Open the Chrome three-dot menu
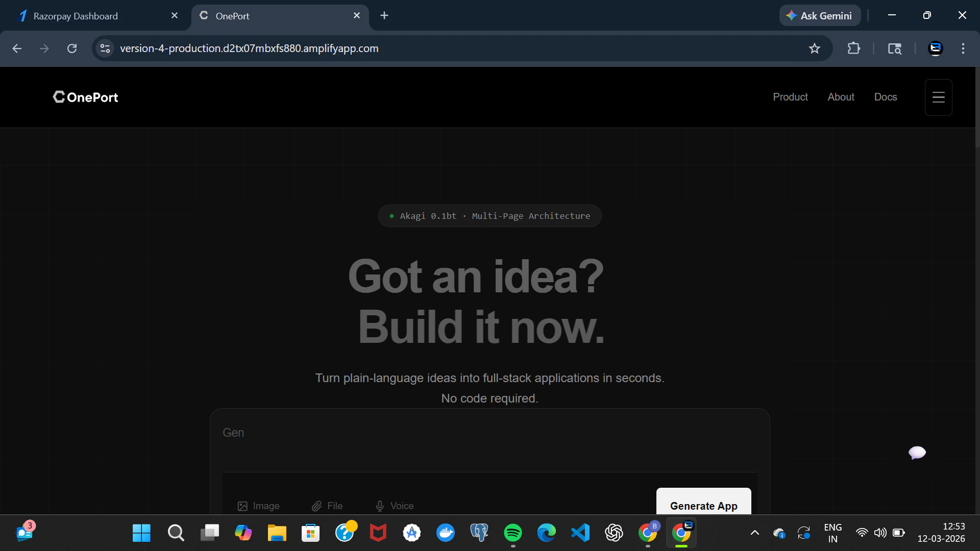This screenshot has height=551, width=980. click(x=963, y=48)
